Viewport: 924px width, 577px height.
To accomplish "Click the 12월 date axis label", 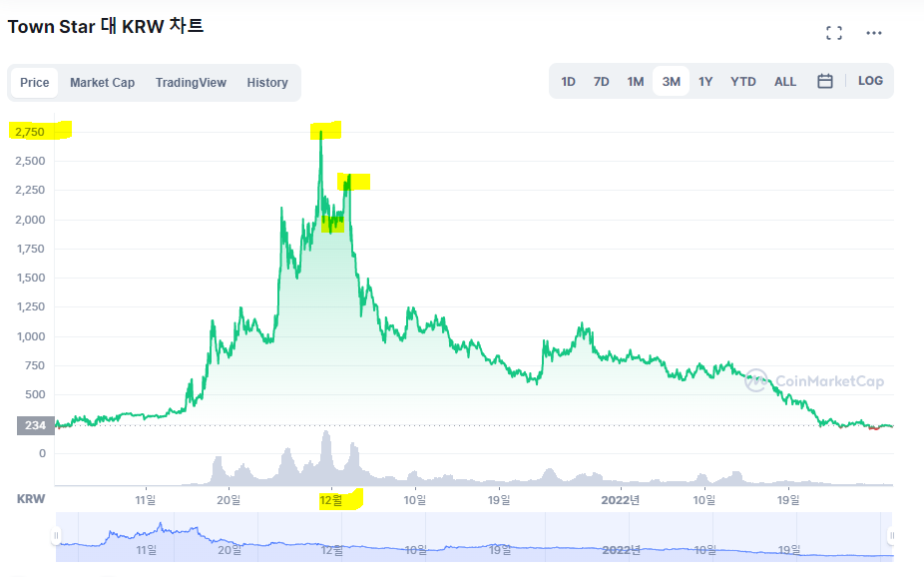I will pos(330,500).
